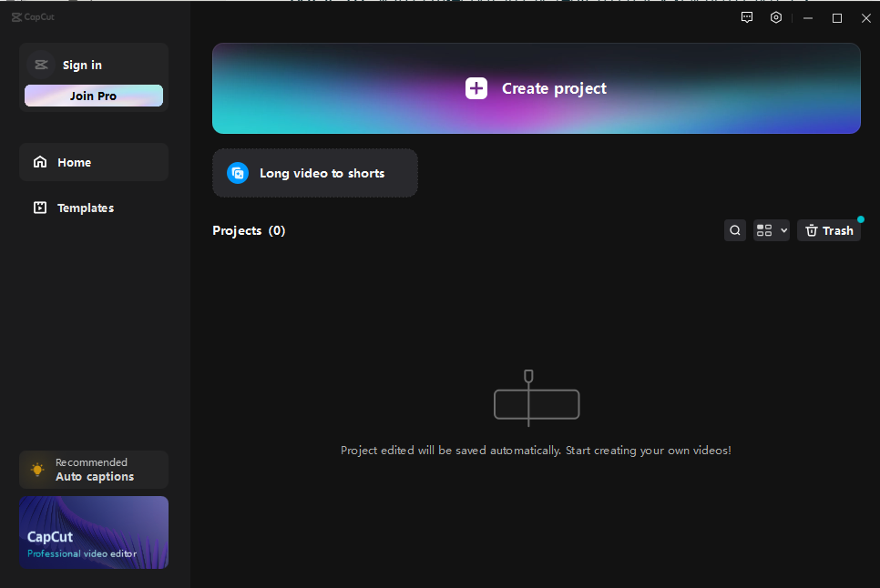
Task: Click Sign in
Action: pyautogui.click(x=82, y=65)
